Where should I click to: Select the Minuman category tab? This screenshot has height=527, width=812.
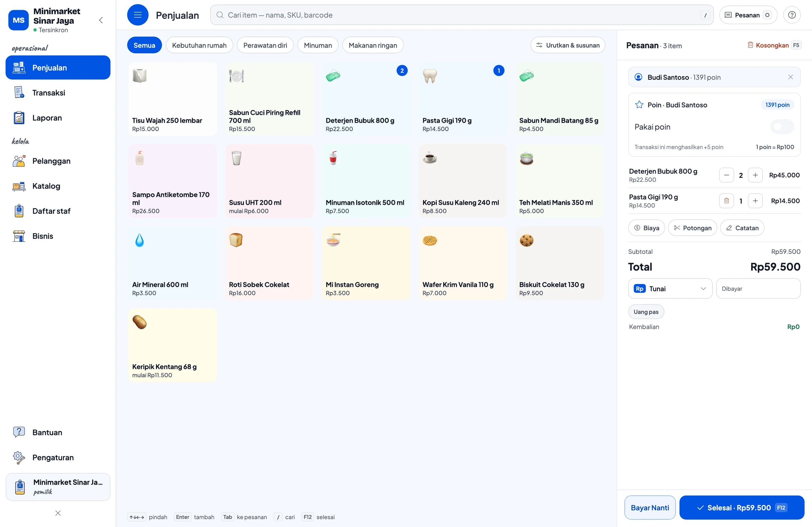[x=318, y=45]
